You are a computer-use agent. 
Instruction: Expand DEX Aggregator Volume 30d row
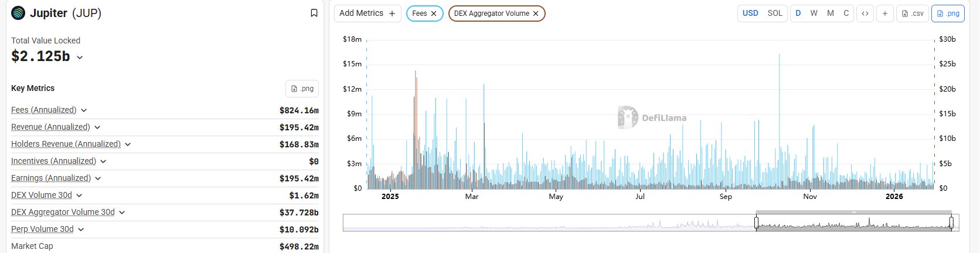point(122,212)
